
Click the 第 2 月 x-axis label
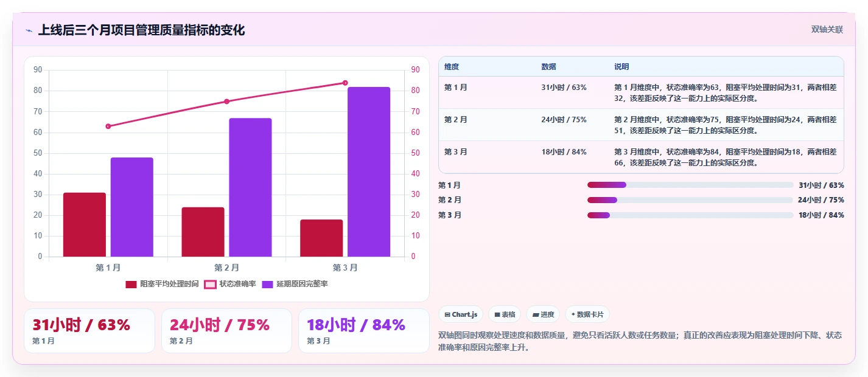click(x=226, y=268)
